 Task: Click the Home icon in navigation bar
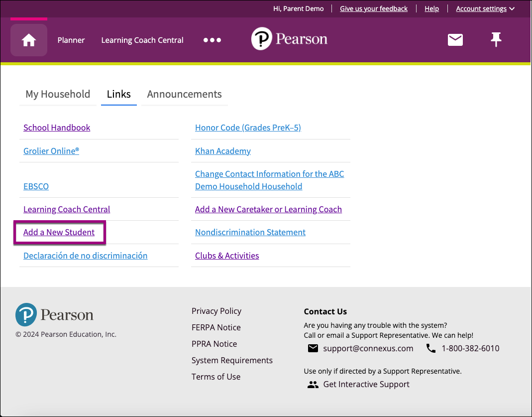pos(28,40)
